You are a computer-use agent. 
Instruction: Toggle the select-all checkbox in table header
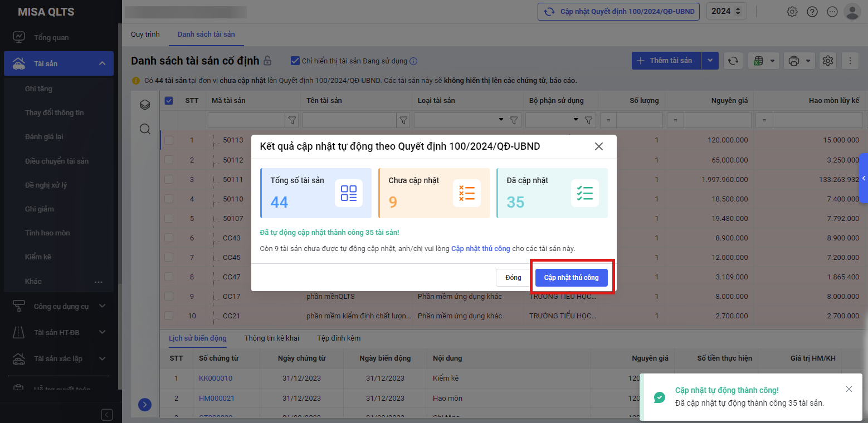point(169,101)
